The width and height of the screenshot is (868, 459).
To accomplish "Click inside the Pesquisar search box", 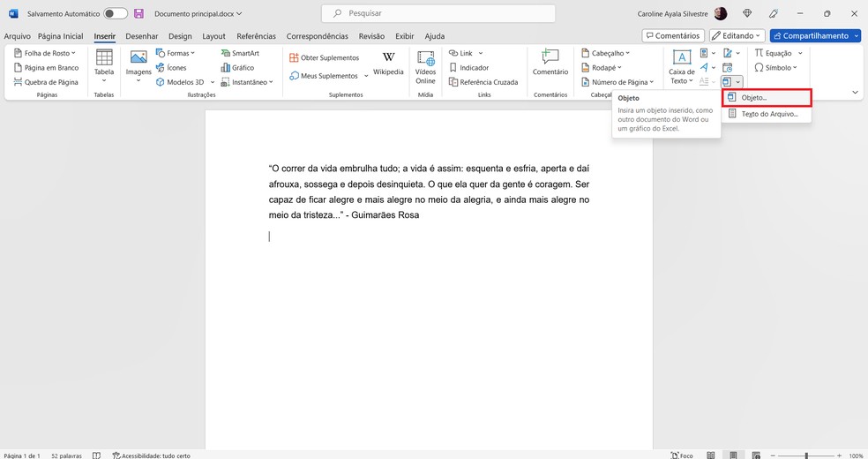I will point(438,13).
